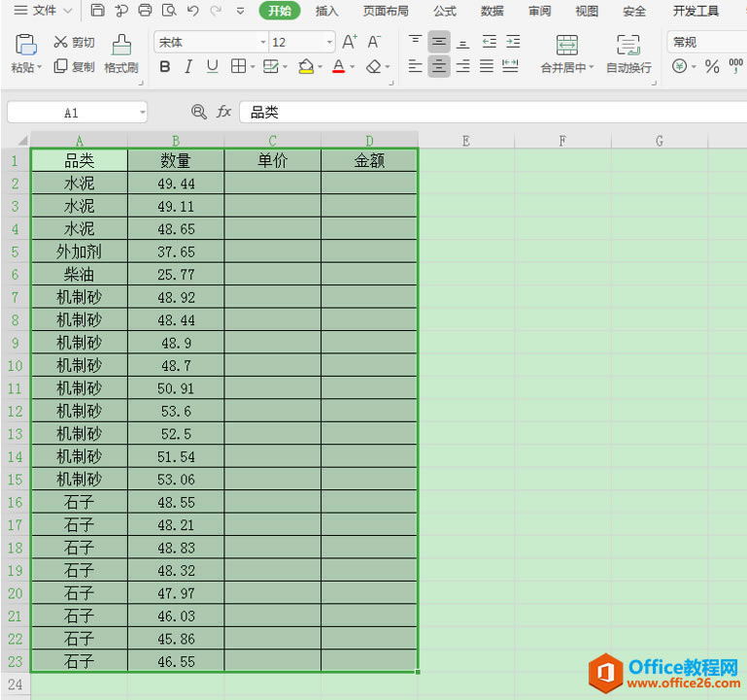Expand font color dropdown arrow
747x700 pixels.
click(352, 67)
